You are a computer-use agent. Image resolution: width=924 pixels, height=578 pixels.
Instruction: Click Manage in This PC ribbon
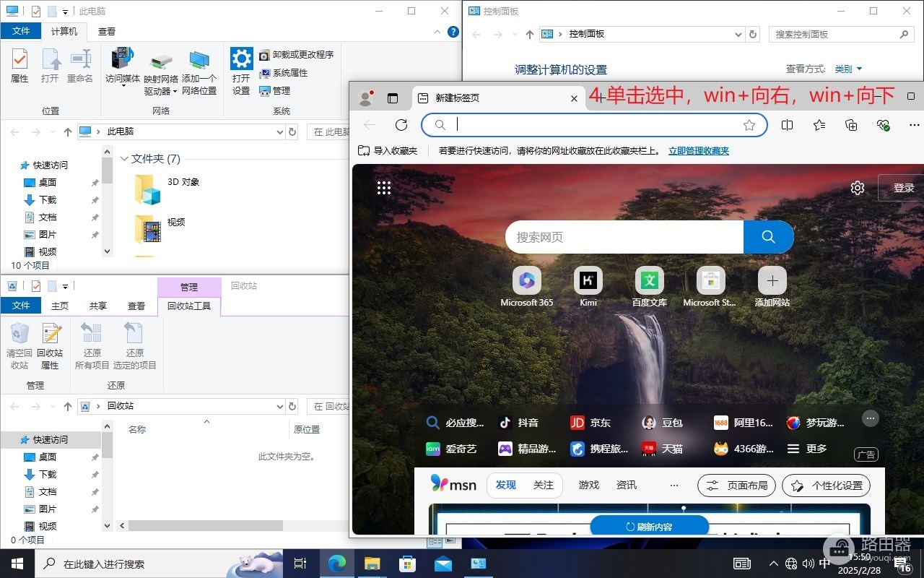(x=275, y=91)
